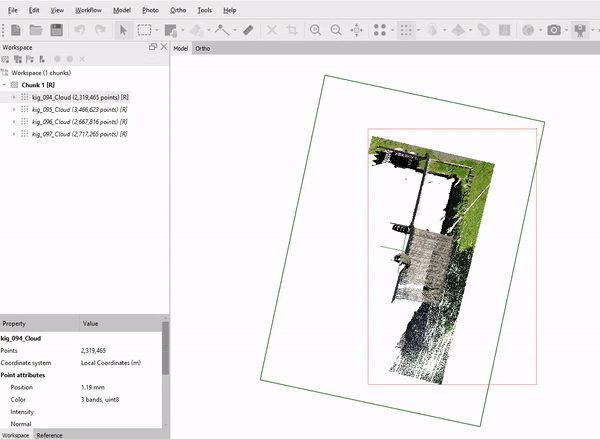Image resolution: width=600 pixels, height=439 pixels.
Task: Create a new project with the New icon
Action: click(16, 30)
